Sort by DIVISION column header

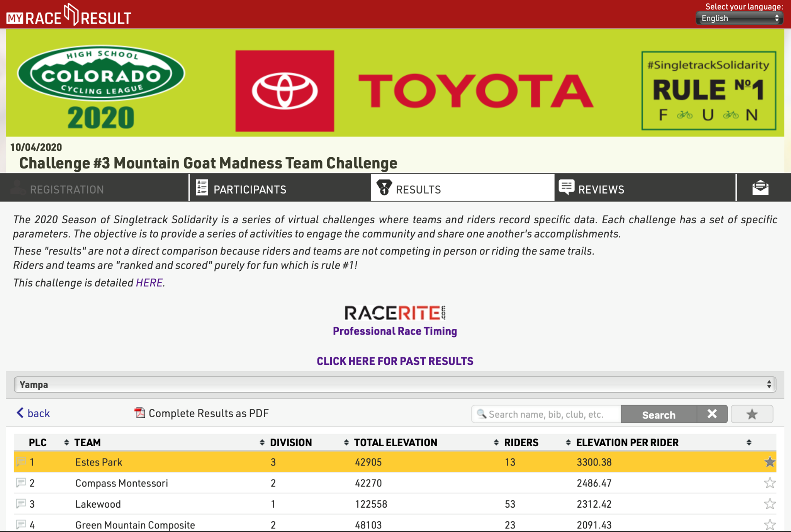click(291, 442)
